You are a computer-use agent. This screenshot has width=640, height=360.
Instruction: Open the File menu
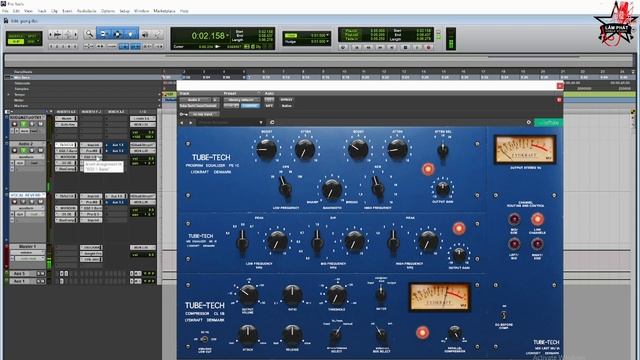tap(5, 11)
